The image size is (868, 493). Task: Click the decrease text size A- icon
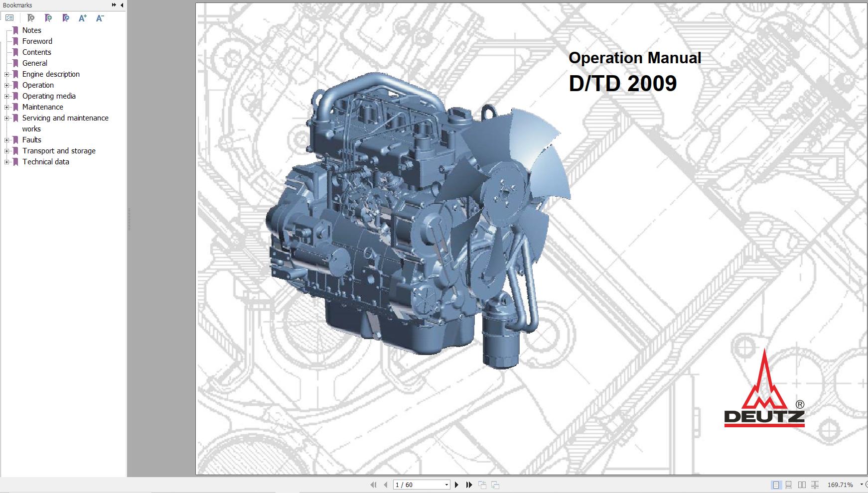(100, 18)
